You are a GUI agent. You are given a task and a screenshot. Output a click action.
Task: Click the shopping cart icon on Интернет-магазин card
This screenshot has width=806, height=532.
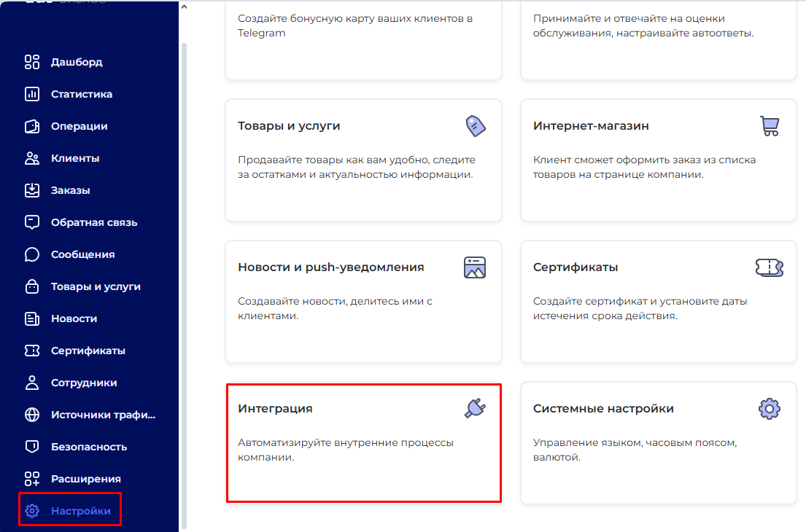pos(770,126)
